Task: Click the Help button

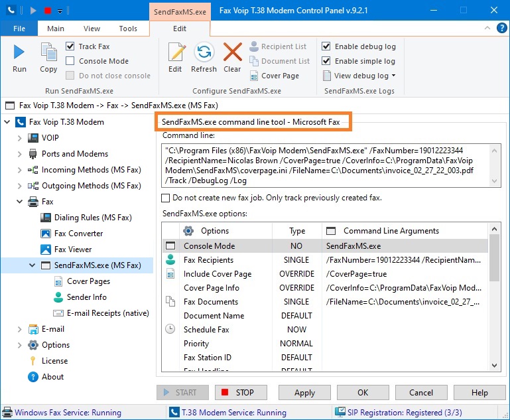Action: [x=479, y=392]
